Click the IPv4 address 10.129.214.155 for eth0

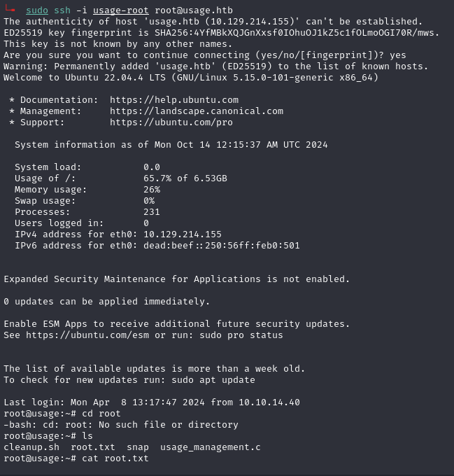click(183, 234)
